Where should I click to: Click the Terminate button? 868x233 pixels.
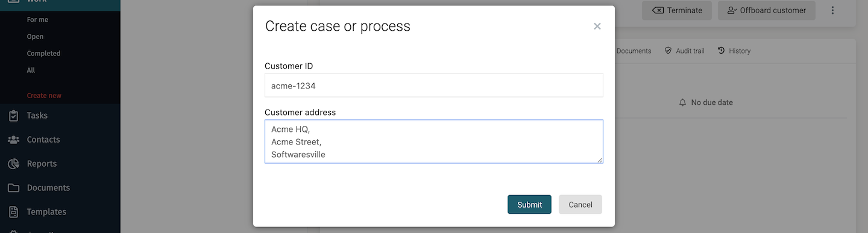(x=676, y=10)
